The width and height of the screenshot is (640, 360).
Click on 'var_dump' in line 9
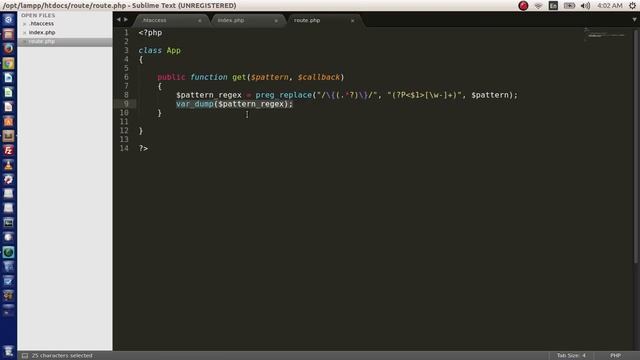pyautogui.click(x=195, y=104)
